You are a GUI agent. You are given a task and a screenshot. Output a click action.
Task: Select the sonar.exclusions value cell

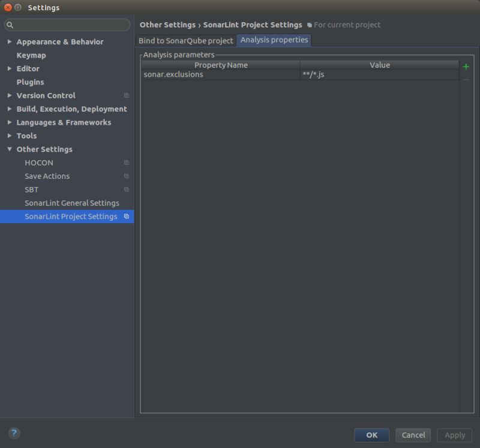point(379,74)
